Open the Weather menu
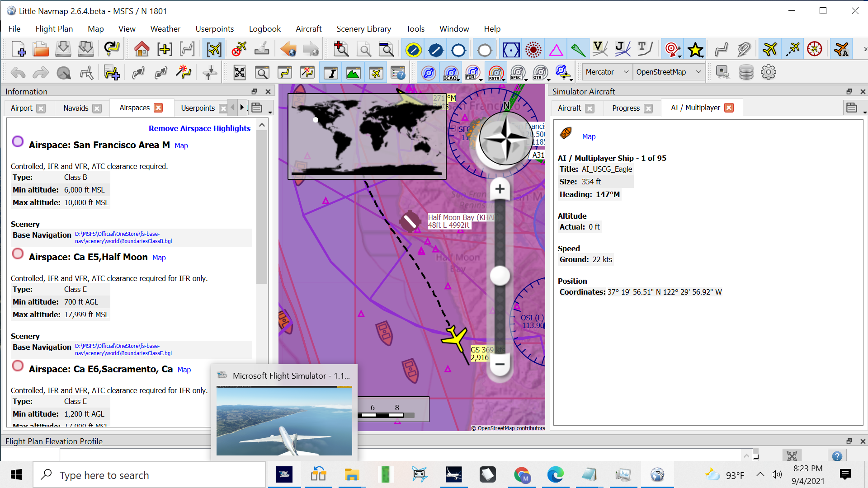This screenshot has height=488, width=868. point(165,29)
